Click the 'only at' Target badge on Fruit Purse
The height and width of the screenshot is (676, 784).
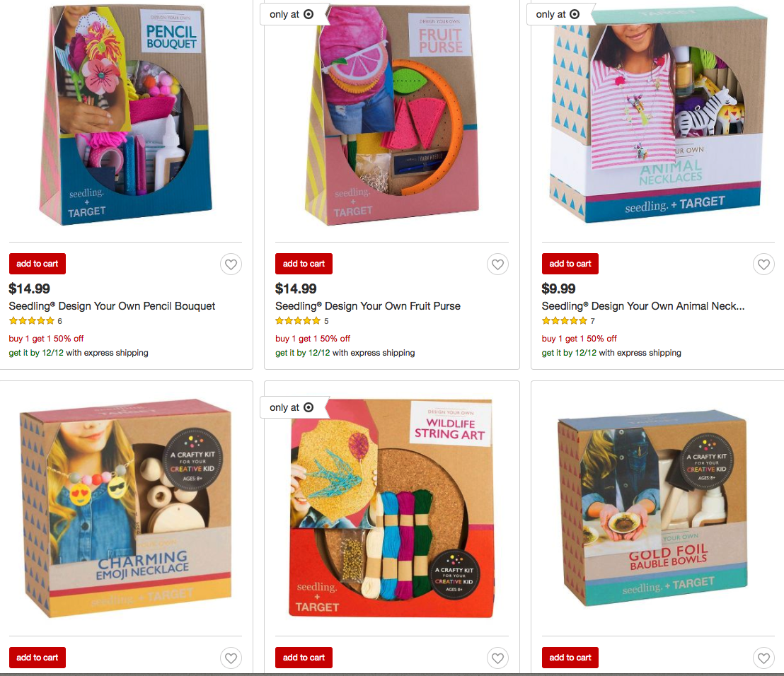click(x=293, y=14)
